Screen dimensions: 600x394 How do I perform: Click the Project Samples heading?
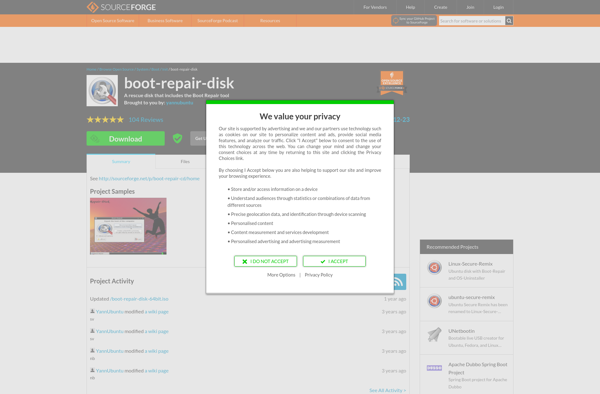[x=112, y=191]
